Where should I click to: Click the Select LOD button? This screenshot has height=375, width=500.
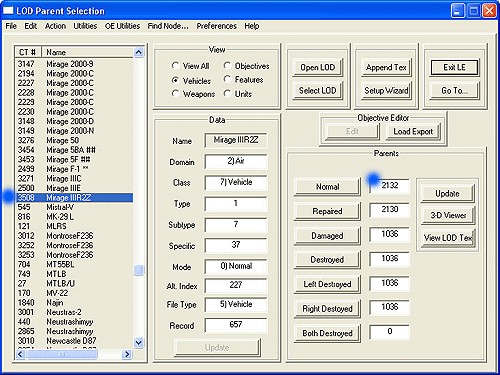(x=318, y=90)
